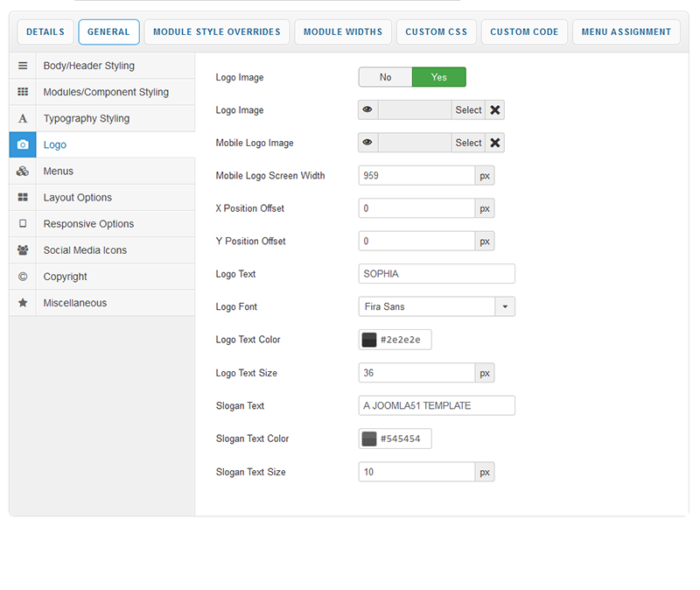
Task: Preview Mobile Logo Image using eye icon
Action: (x=368, y=143)
